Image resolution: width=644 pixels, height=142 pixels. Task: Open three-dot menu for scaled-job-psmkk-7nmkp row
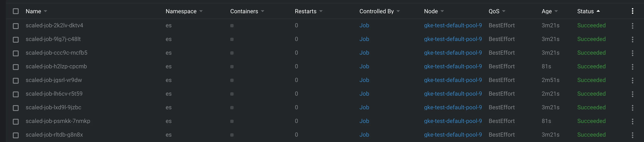(632, 121)
